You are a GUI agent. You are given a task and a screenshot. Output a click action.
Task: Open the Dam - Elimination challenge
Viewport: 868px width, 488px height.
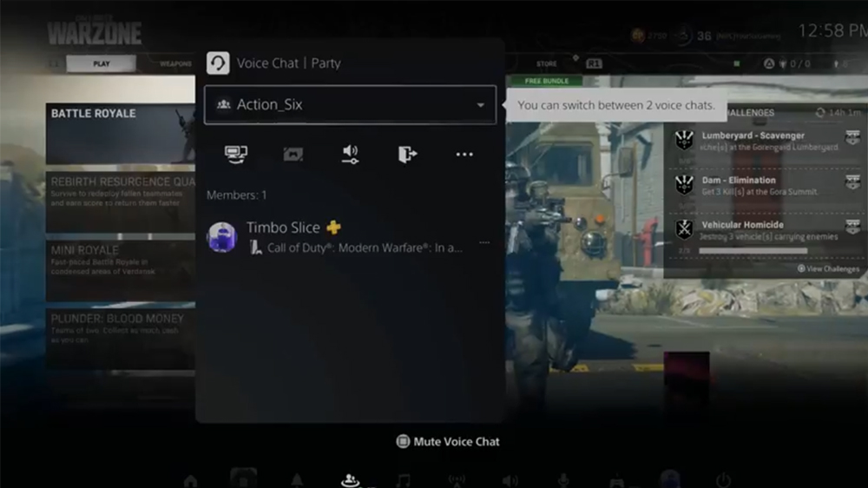(x=766, y=187)
